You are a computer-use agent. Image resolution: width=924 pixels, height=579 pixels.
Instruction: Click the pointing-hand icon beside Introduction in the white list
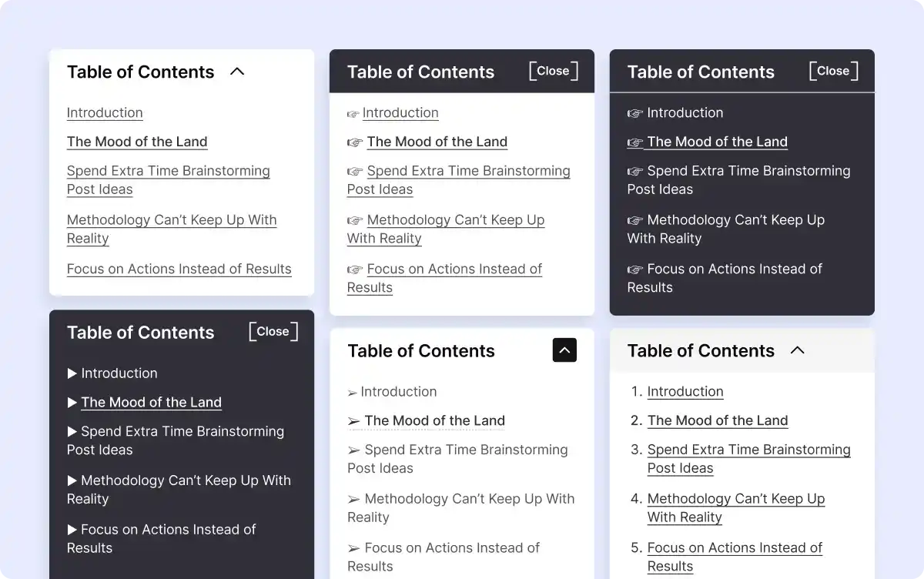[x=353, y=114]
